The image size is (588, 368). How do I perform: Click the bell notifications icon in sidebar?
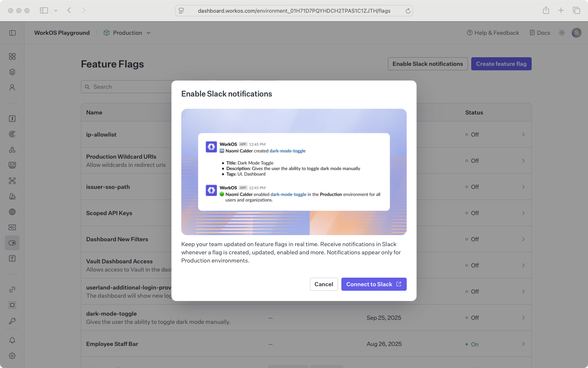[12, 340]
